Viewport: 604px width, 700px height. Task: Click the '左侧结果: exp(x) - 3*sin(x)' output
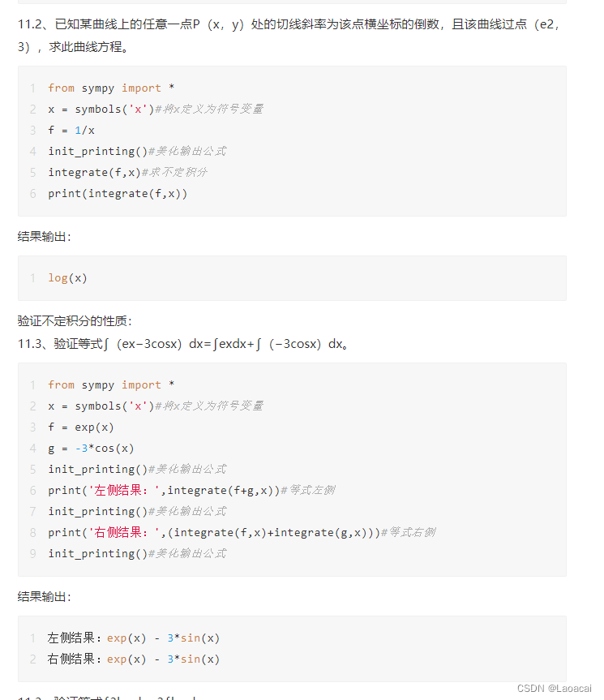[134, 638]
